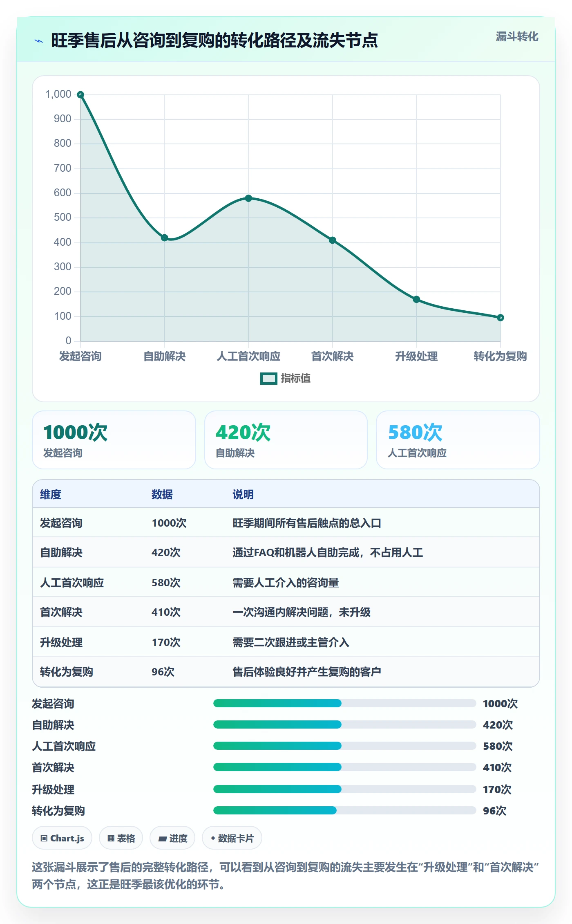
Task: Click the 580次 人工首次响应 stat card
Action: pyautogui.click(x=458, y=440)
